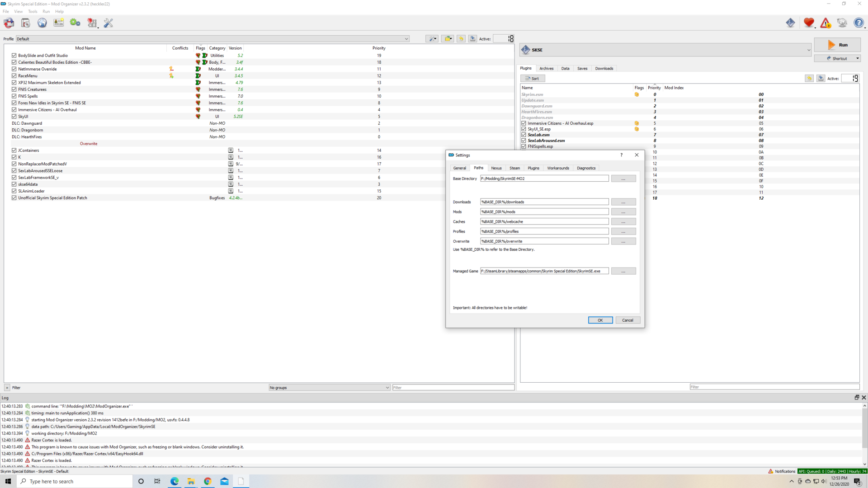Click Cancel in the Settings dialog
Viewport: 868px width, 488px height.
click(x=628, y=320)
